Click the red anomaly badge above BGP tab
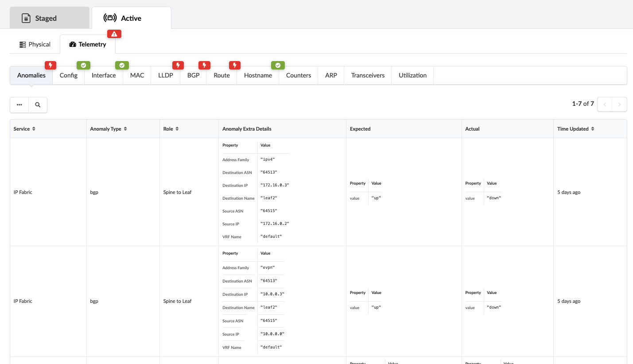 tap(204, 66)
